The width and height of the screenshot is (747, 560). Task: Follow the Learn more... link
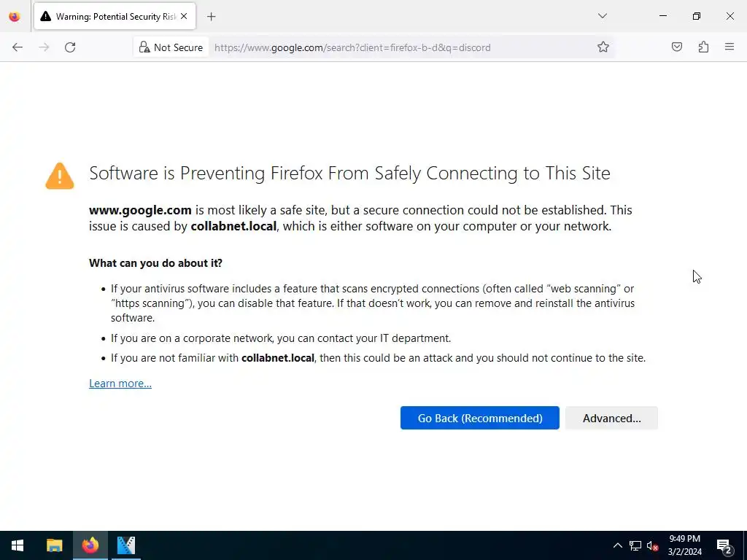(x=120, y=384)
